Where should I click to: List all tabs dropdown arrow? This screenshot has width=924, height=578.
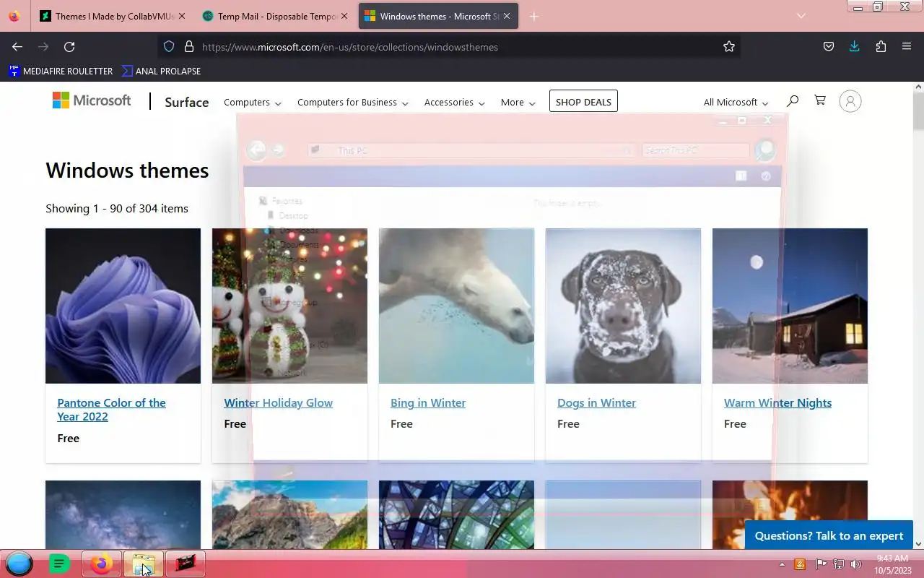click(801, 16)
